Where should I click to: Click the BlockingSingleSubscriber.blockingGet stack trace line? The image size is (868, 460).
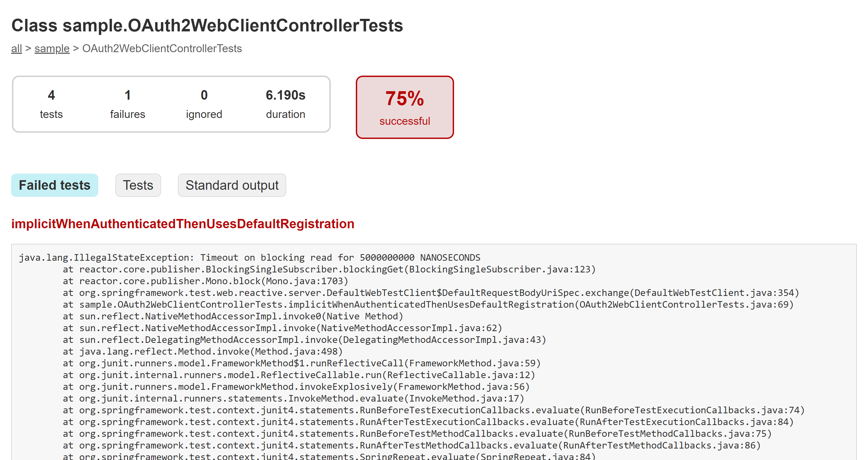(x=329, y=270)
